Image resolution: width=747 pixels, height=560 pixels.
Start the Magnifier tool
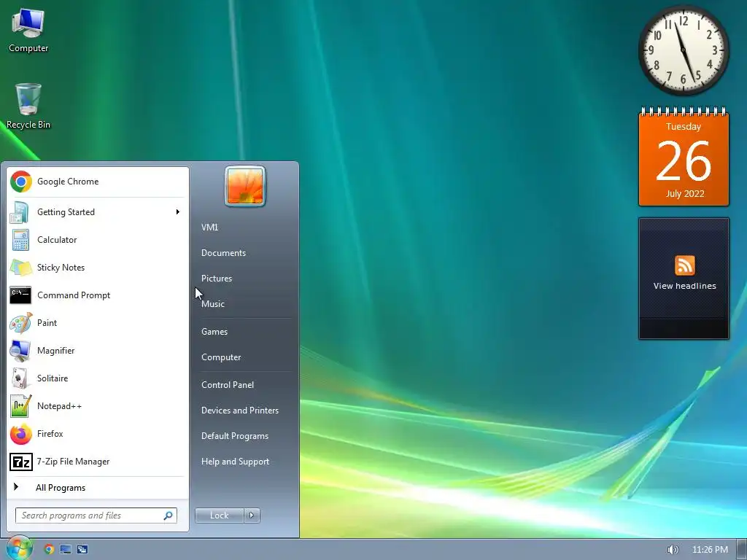pyautogui.click(x=97, y=351)
